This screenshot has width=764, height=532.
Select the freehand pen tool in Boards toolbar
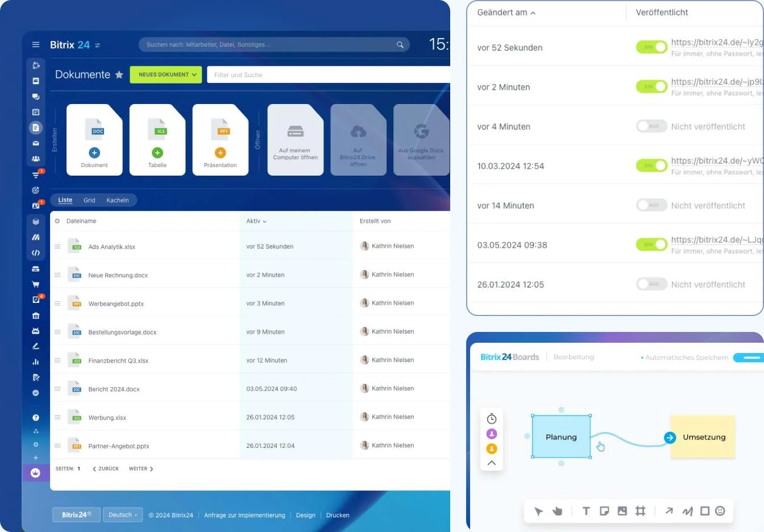pos(687,511)
